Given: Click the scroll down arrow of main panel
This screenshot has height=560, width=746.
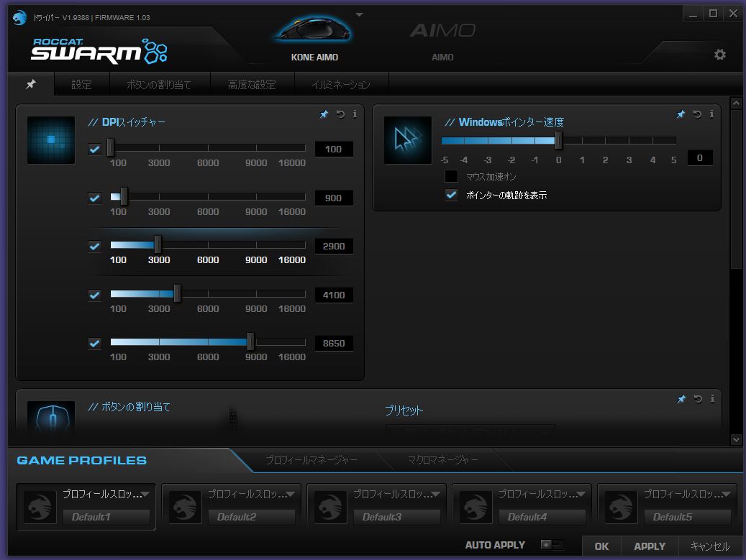Looking at the screenshot, I should click(736, 440).
